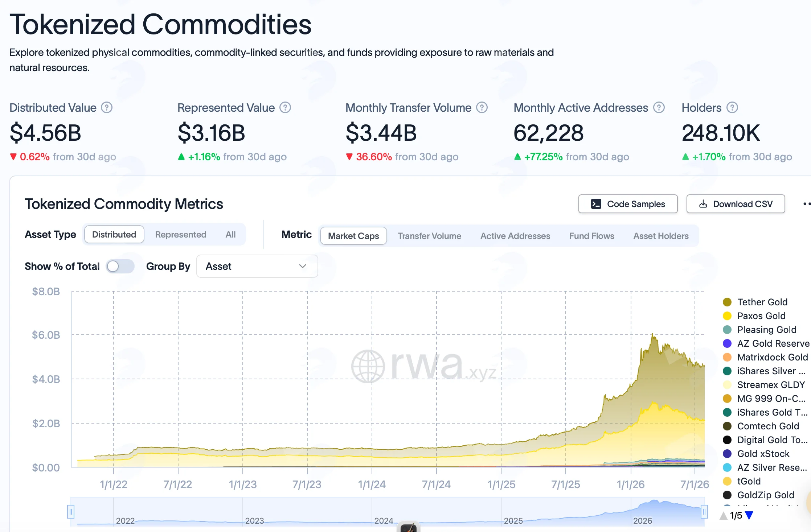Screen dimensions: 811x532
Task: Toggle Show % of Total switch
Action: (x=120, y=266)
